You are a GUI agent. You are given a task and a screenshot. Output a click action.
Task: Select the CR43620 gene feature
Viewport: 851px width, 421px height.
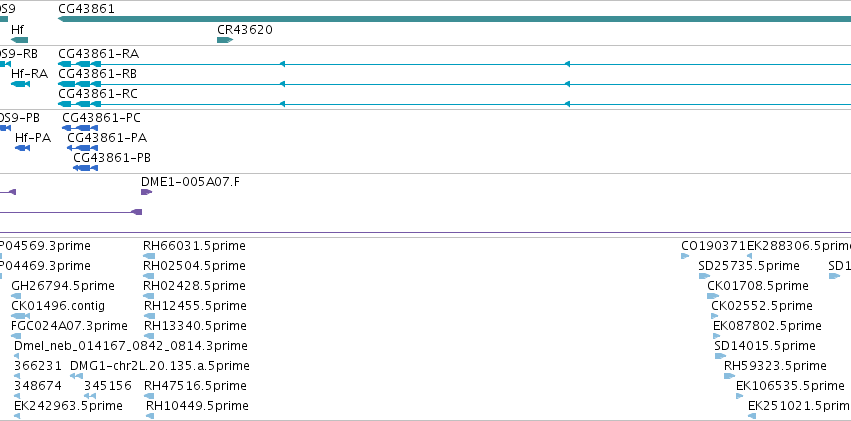click(x=225, y=40)
